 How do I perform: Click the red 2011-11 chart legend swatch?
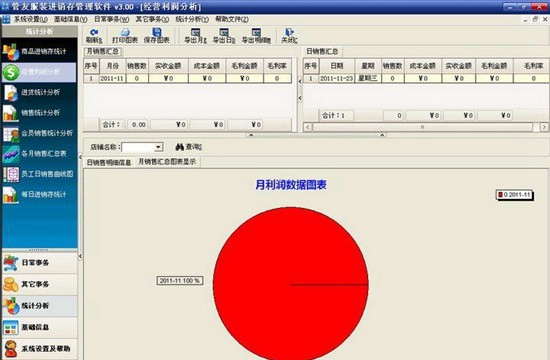pyautogui.click(x=501, y=194)
